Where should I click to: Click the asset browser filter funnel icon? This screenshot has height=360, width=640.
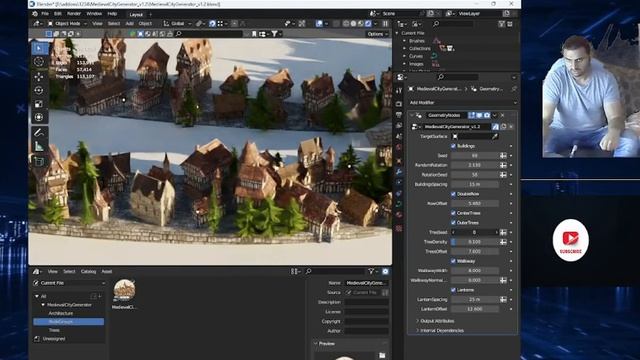coord(371,271)
